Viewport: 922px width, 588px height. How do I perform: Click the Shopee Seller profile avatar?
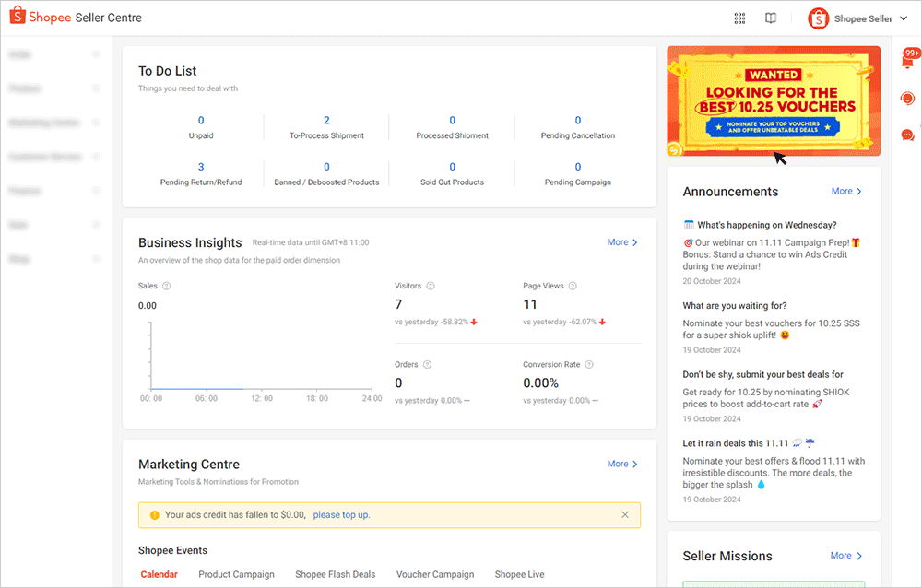pyautogui.click(x=818, y=18)
